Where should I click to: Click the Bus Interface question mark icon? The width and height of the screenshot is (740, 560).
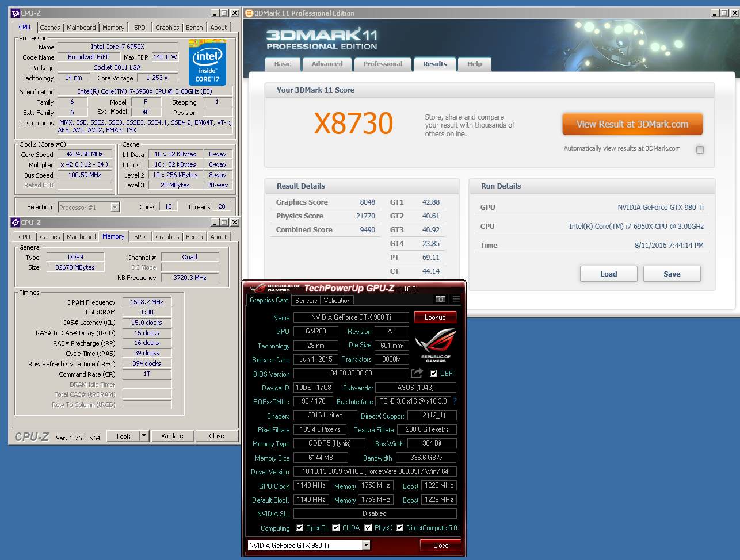coord(455,401)
